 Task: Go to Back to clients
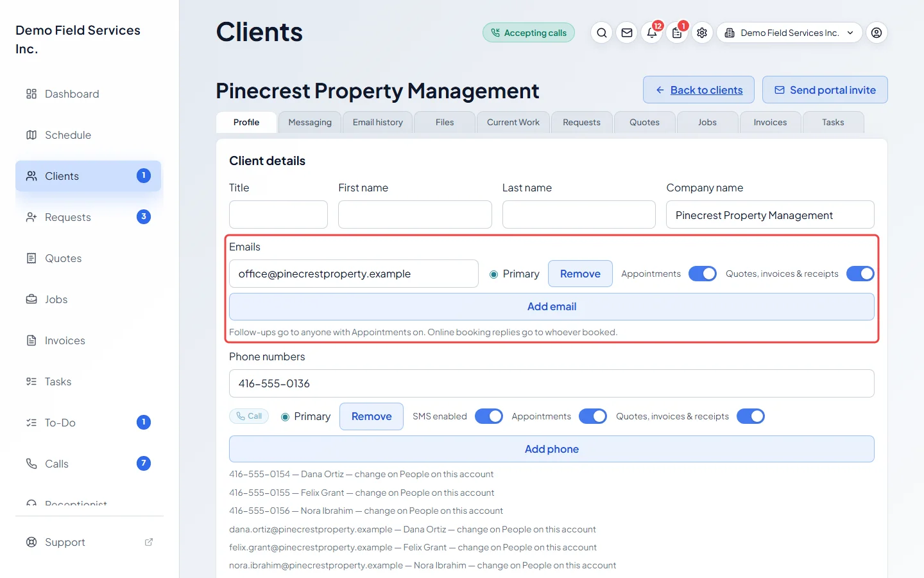[698, 90]
